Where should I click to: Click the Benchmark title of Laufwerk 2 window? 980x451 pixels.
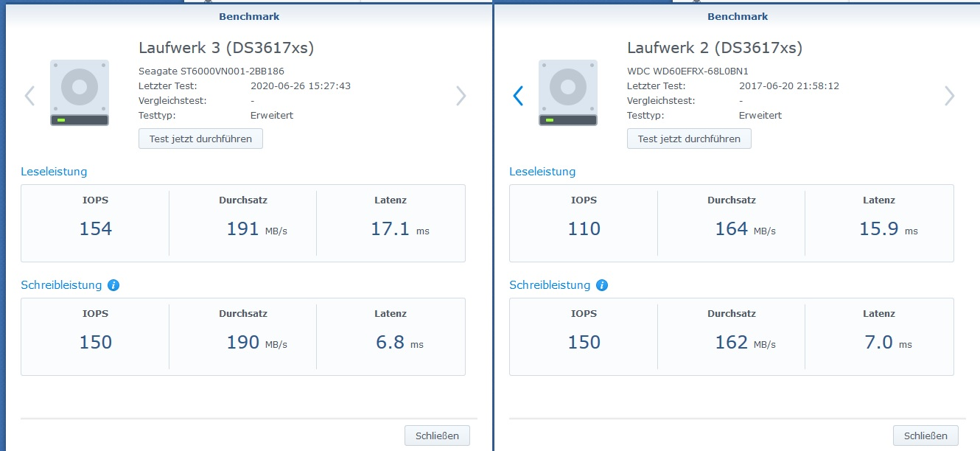pyautogui.click(x=738, y=16)
